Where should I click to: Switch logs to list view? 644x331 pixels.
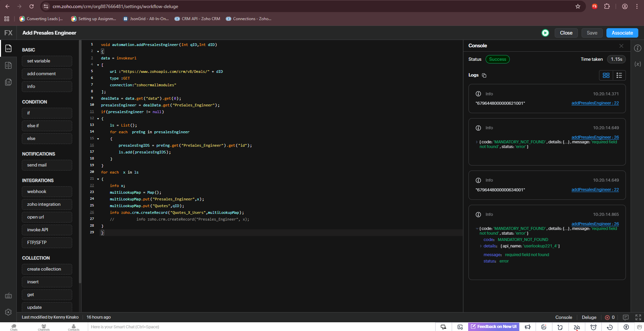tap(619, 75)
